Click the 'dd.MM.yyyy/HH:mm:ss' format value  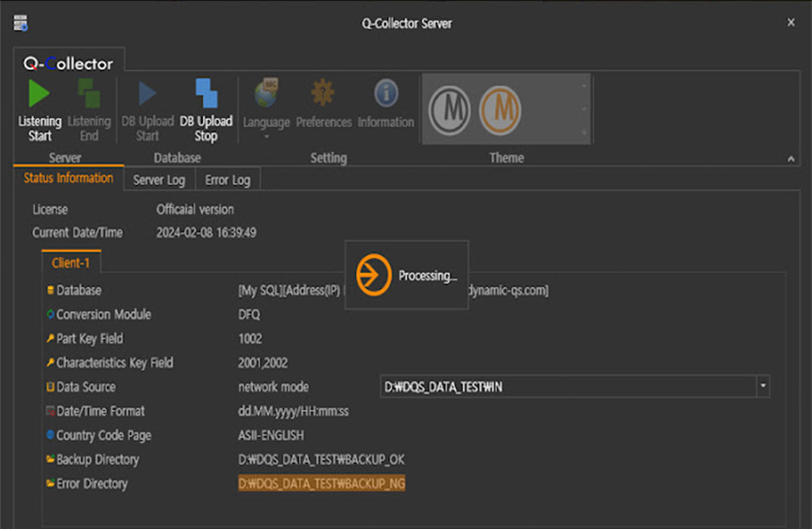tap(293, 411)
